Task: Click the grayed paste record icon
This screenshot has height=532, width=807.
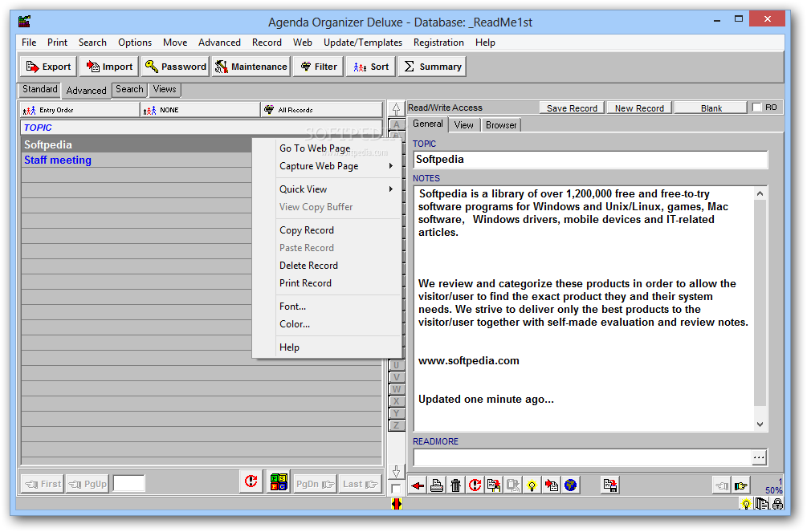Action: [512, 485]
